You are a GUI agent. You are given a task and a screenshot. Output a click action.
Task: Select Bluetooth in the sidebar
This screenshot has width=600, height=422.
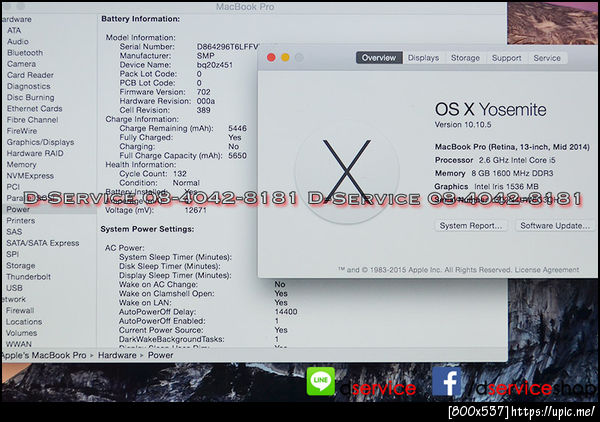(x=25, y=52)
